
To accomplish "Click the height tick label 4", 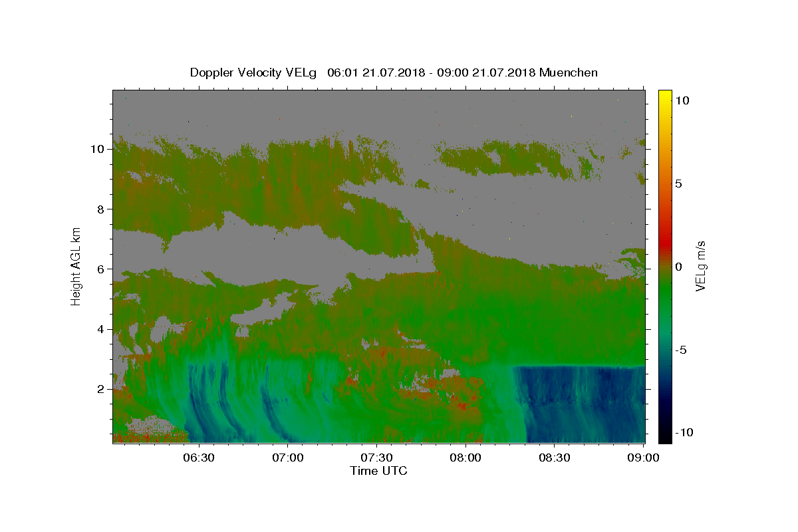I will (101, 329).
